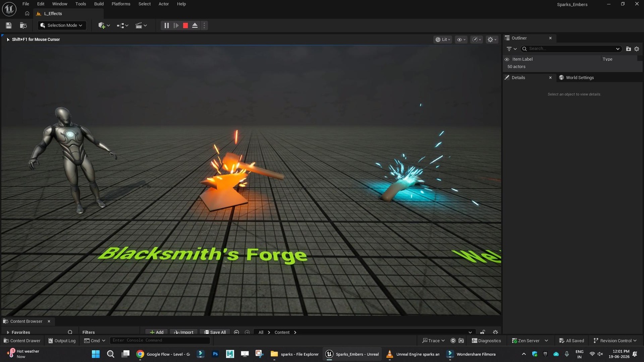Toggle the Outliner visibility eye column
644x362 pixels.
(507, 59)
